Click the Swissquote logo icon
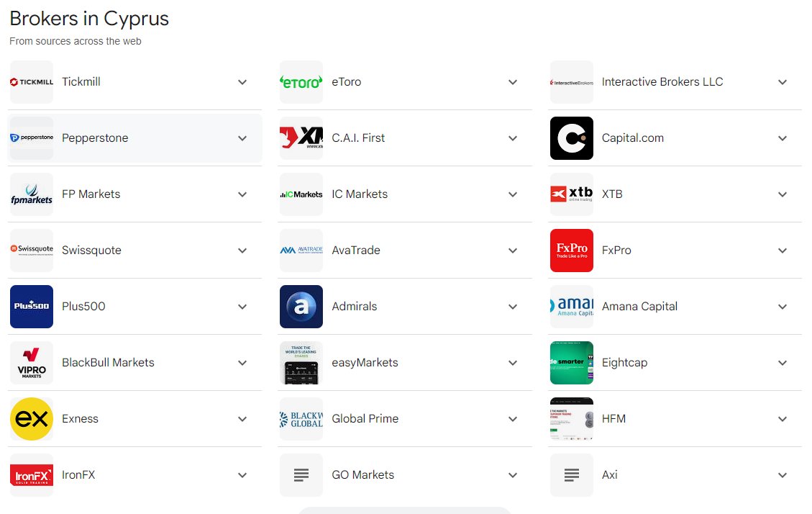The width and height of the screenshot is (812, 514). pos(32,251)
